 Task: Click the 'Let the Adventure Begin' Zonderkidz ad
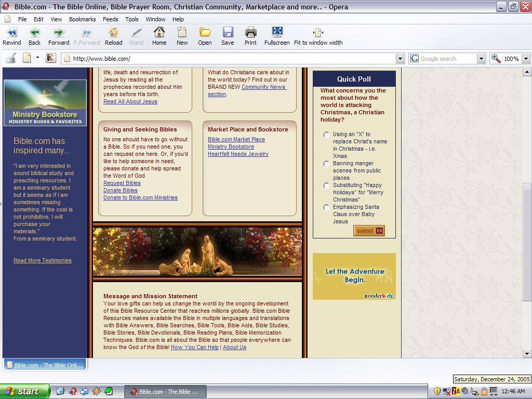coord(354,276)
